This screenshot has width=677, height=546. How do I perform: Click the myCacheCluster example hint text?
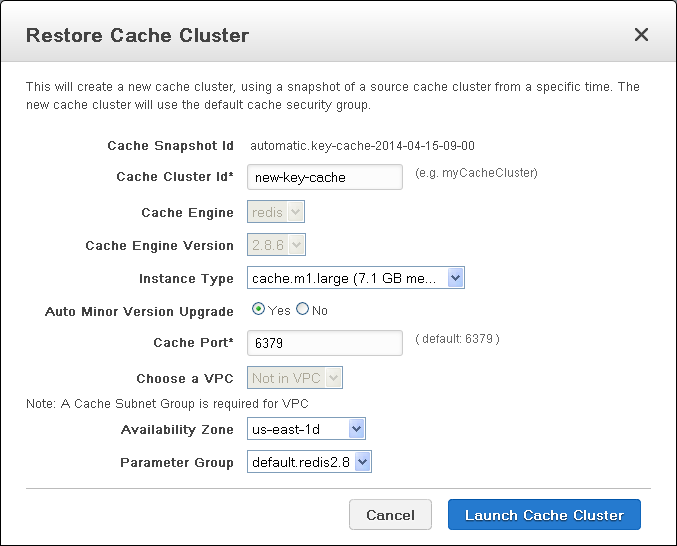pos(476,173)
